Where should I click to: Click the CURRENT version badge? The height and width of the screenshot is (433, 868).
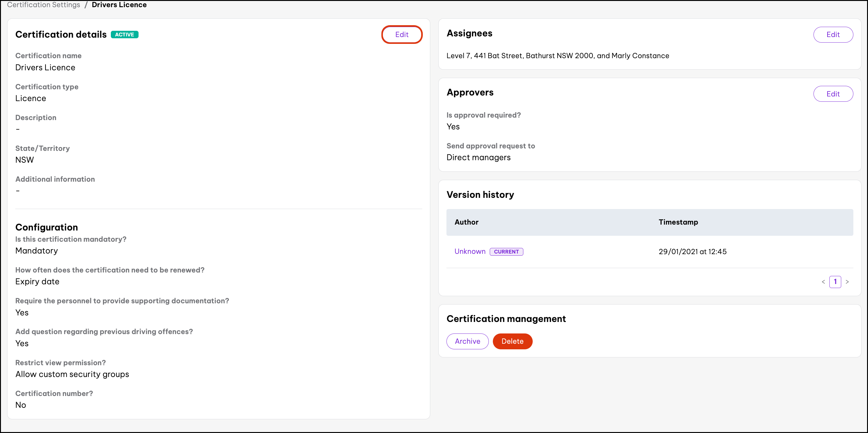[x=506, y=252]
